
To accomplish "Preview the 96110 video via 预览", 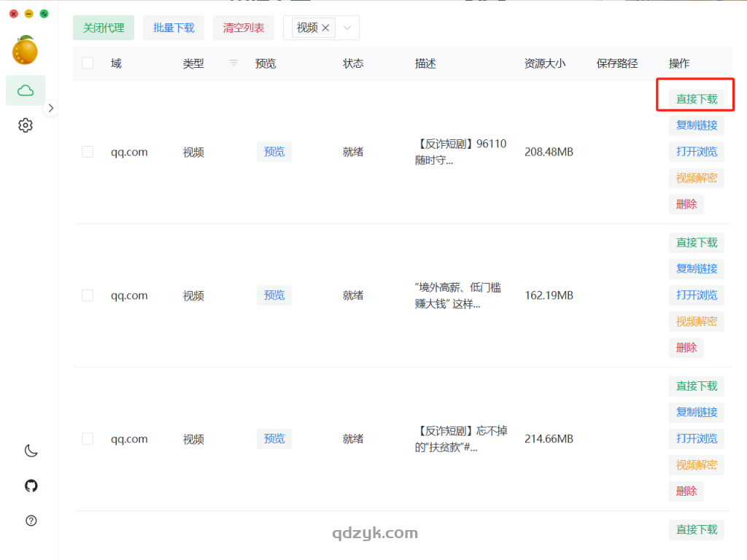I will (x=274, y=152).
